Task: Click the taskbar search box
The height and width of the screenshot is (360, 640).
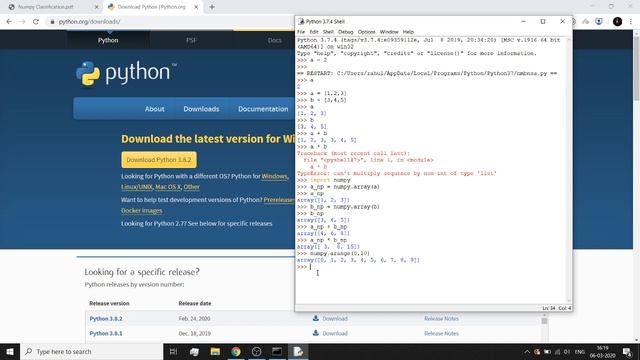Action: (91, 351)
